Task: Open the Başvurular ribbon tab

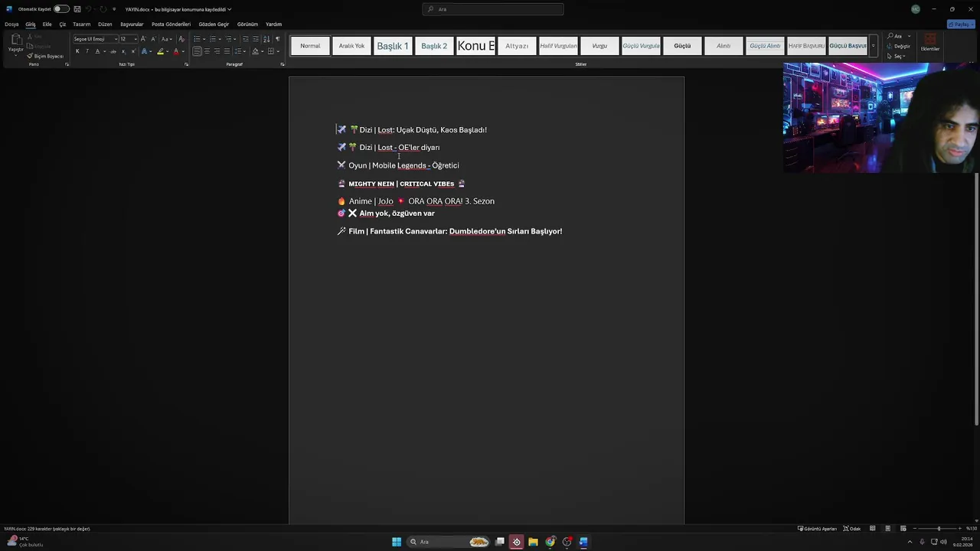Action: [132, 24]
